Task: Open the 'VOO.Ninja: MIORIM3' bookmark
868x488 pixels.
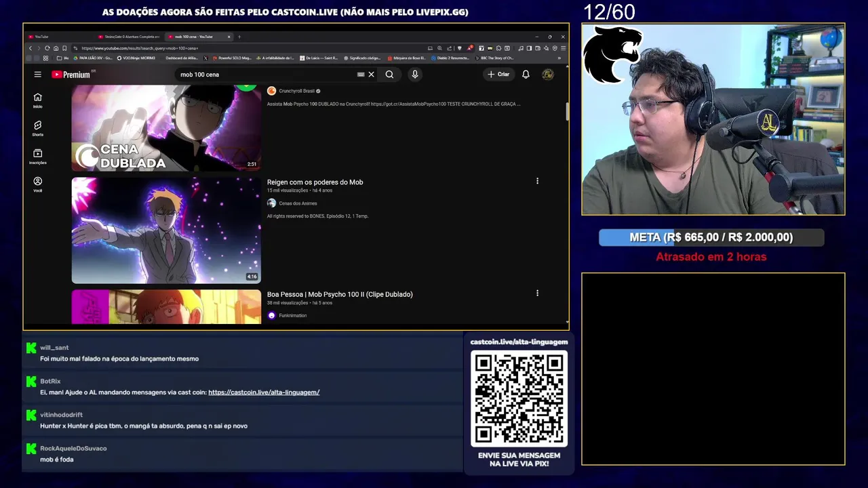Action: [136, 58]
